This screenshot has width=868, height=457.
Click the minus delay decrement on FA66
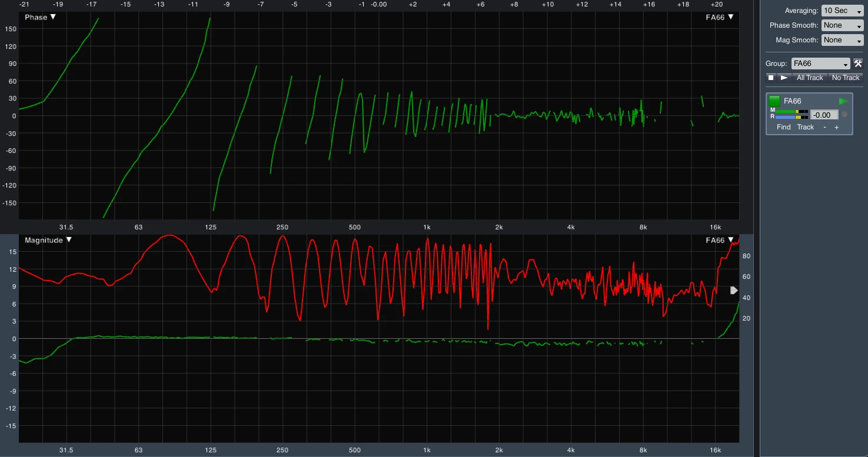[x=824, y=127]
